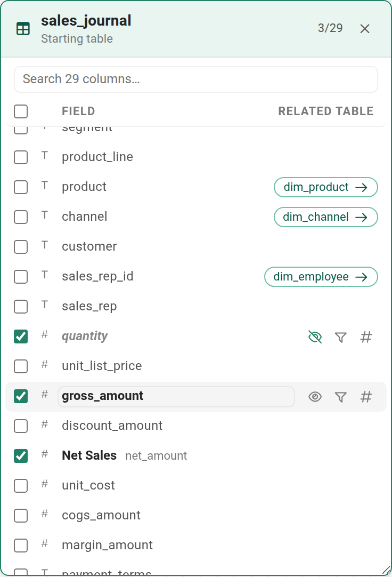Select the customer field name

pyautogui.click(x=89, y=246)
